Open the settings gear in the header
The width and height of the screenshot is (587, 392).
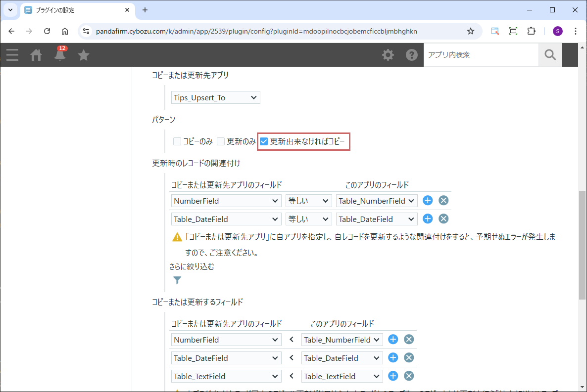(x=388, y=55)
